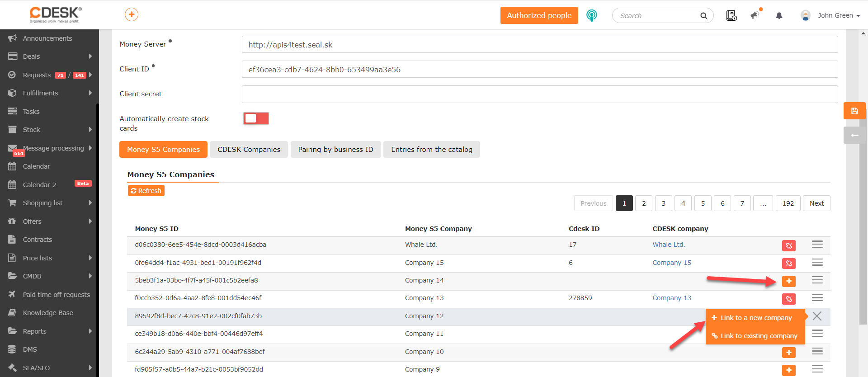Open the work report clock icon
Viewport: 868px width, 377px height.
pos(731,15)
